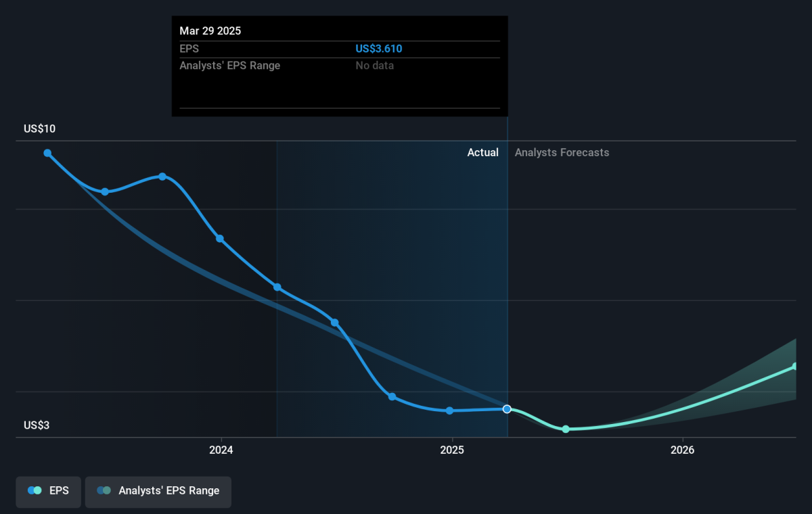This screenshot has height=514, width=812.
Task: Click the 'Mar 29 2025' tooltip date
Action: pyautogui.click(x=210, y=31)
